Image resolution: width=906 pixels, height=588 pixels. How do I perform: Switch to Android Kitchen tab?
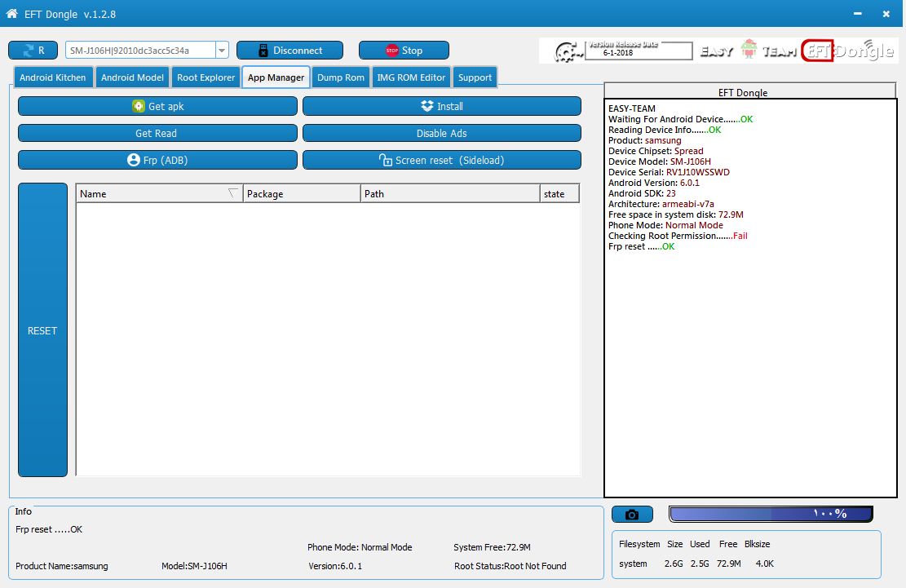52,77
